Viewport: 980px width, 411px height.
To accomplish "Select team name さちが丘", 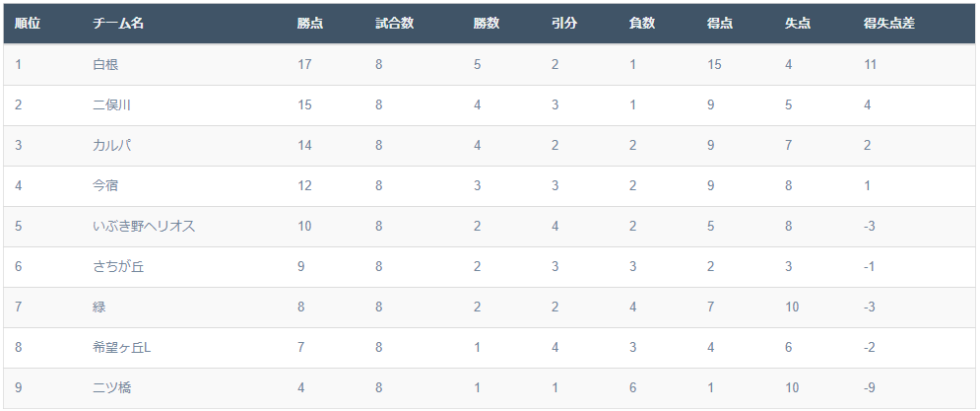I will pos(118,266).
